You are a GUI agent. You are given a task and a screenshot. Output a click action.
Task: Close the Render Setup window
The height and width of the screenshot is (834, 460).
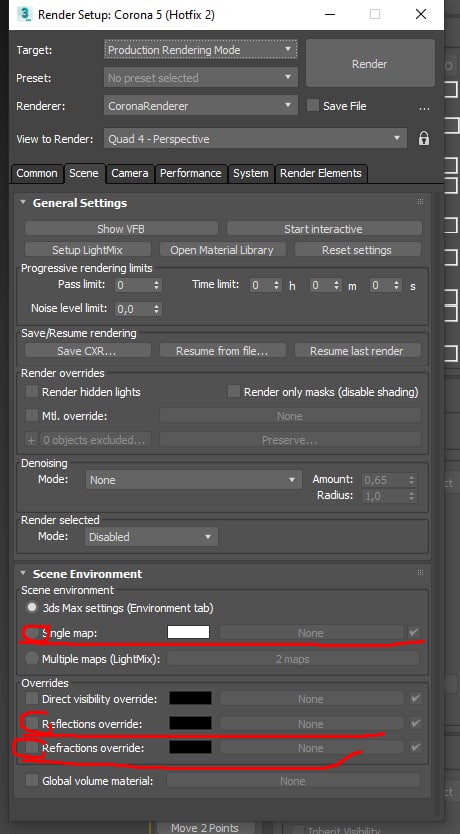pyautogui.click(x=421, y=14)
